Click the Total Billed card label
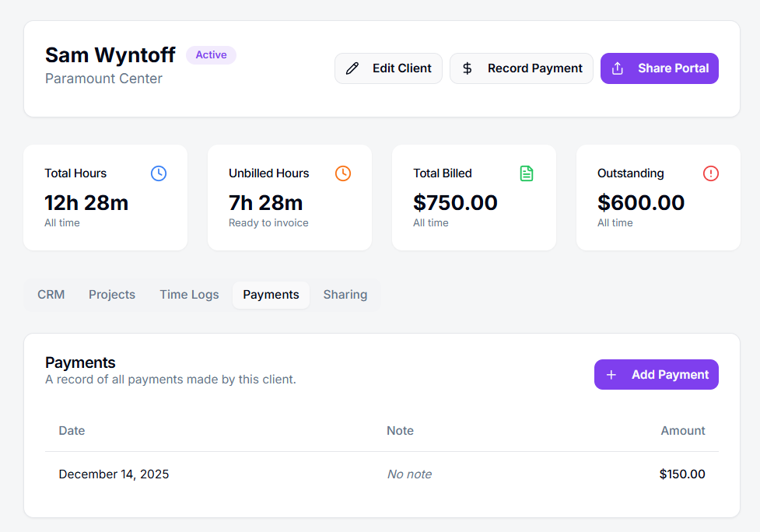The height and width of the screenshot is (532, 760). [443, 173]
